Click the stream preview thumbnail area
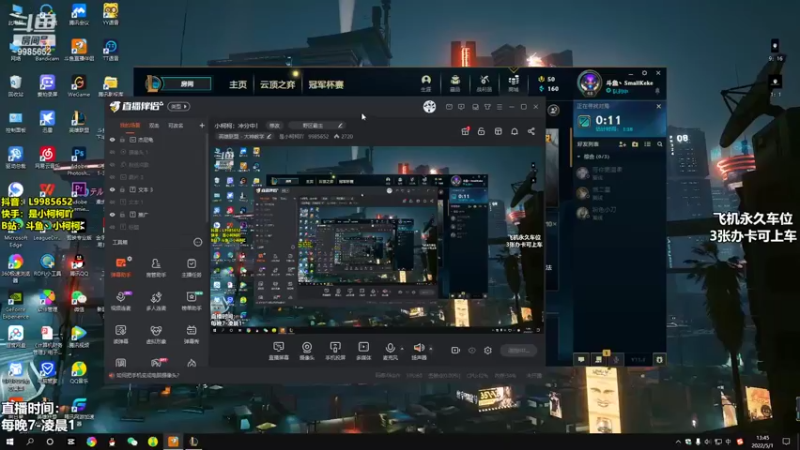The height and width of the screenshot is (450, 800). click(377, 239)
